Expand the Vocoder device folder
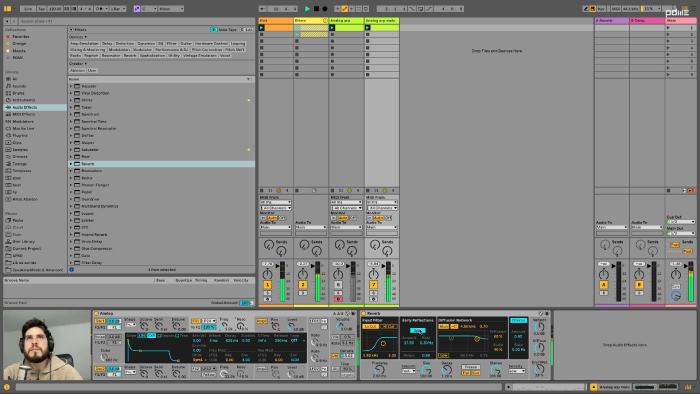Screen dimensions: 700x394 click(71, 86)
